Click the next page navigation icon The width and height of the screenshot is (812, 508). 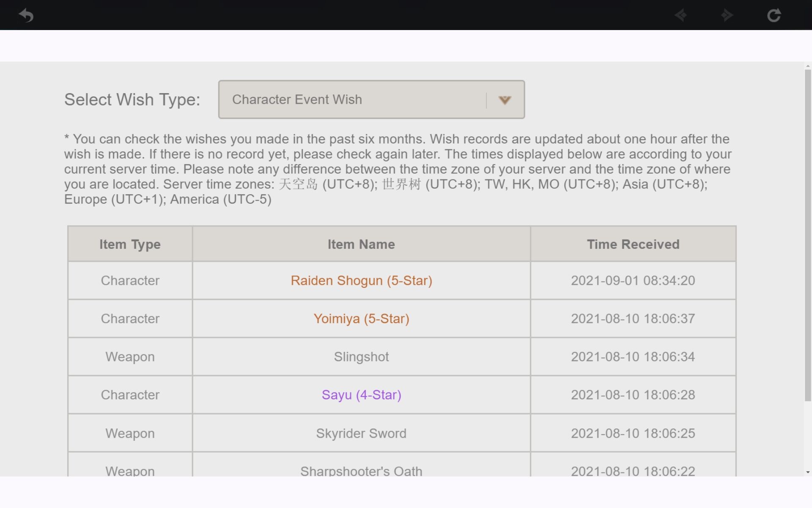727,15
